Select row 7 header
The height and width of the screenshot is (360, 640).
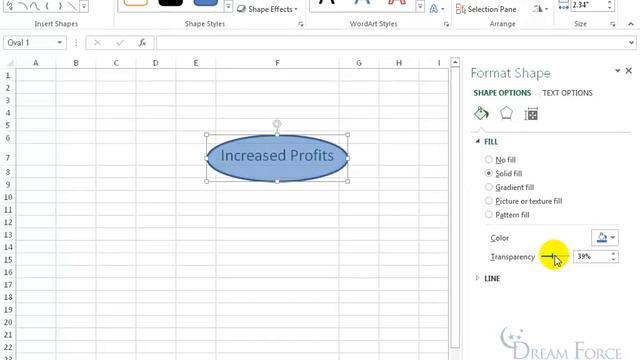click(8, 158)
